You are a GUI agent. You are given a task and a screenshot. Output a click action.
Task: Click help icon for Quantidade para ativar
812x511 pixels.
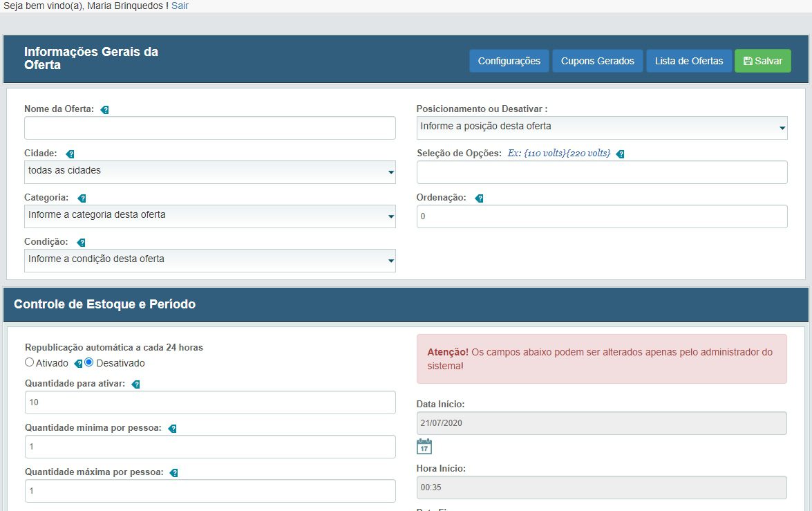135,384
